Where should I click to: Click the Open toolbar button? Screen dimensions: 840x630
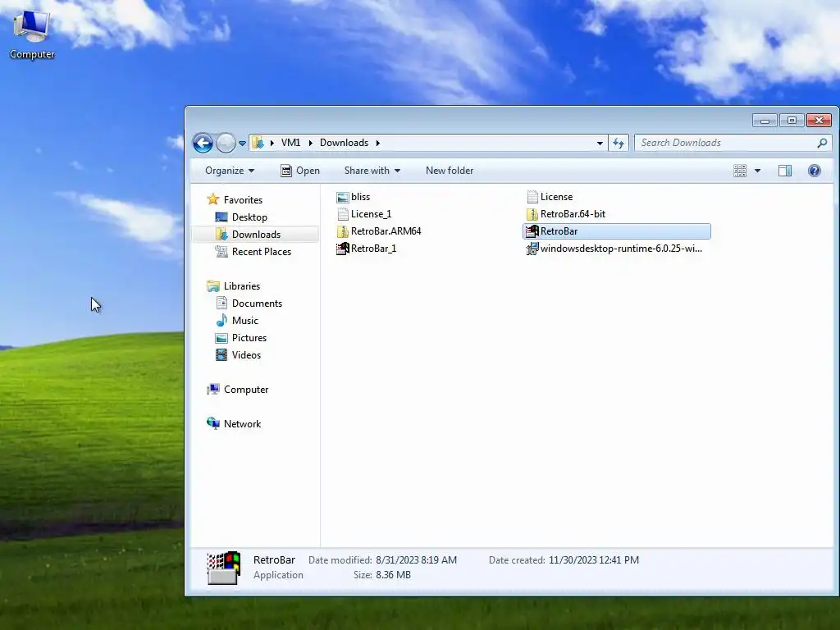300,171
